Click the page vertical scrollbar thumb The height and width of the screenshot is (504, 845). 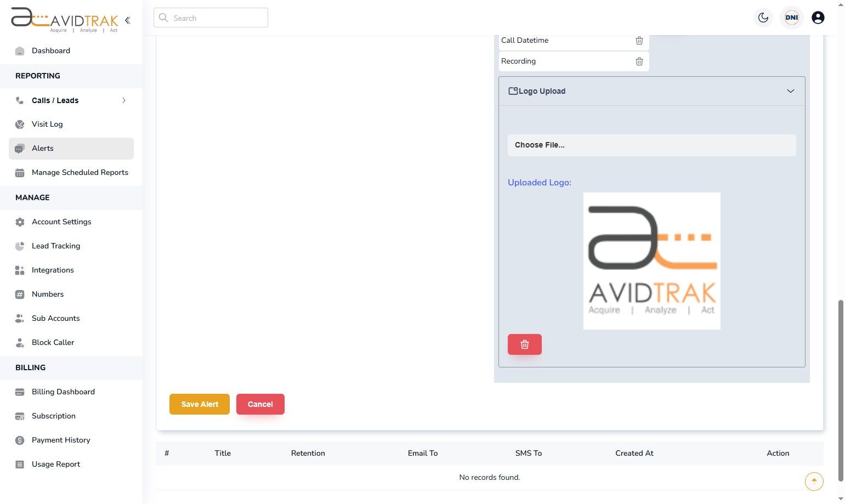pos(841,390)
